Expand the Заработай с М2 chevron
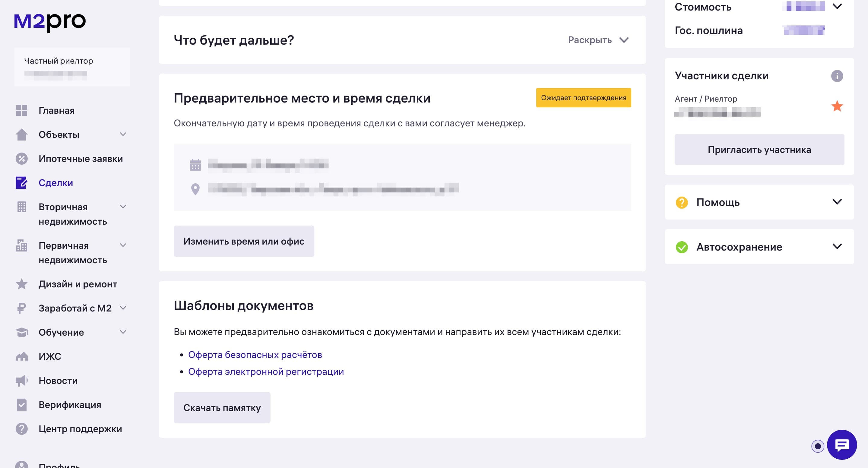The width and height of the screenshot is (868, 468). (123, 308)
